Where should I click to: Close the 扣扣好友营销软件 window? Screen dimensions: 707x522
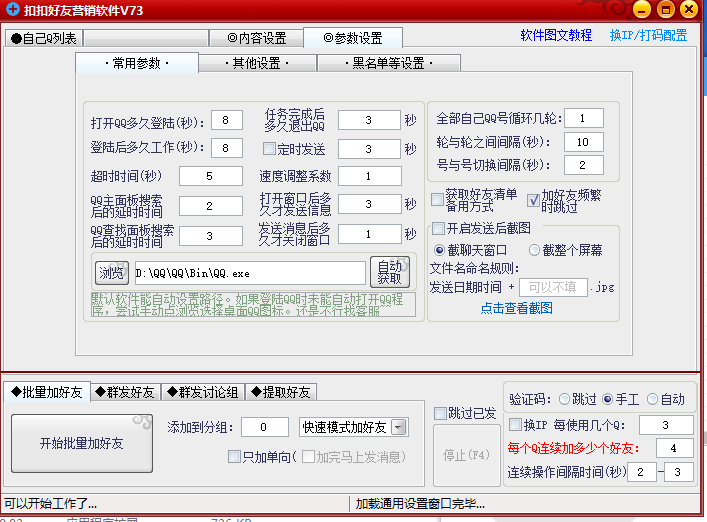tap(689, 9)
